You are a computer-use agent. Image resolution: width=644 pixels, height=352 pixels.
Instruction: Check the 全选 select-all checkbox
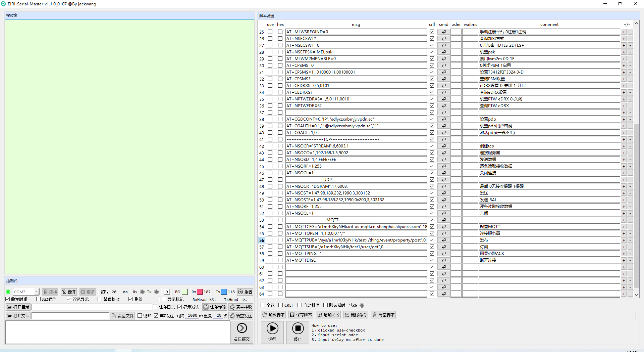click(263, 305)
